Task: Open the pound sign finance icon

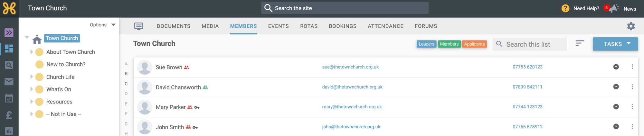Action: pos(9,115)
